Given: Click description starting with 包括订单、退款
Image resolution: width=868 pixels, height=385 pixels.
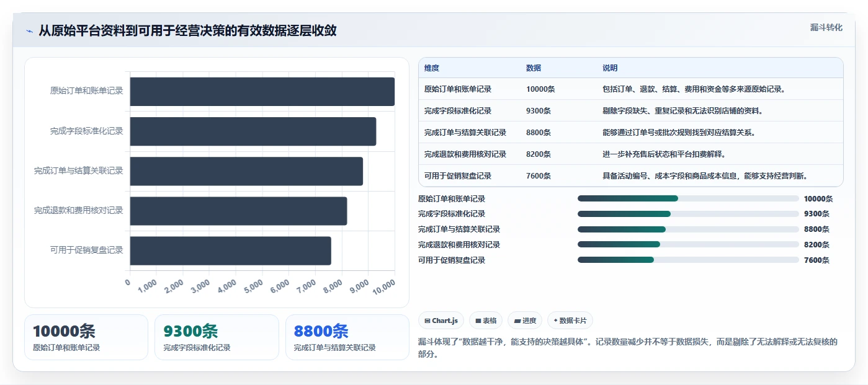Looking at the screenshot, I should coord(694,89).
